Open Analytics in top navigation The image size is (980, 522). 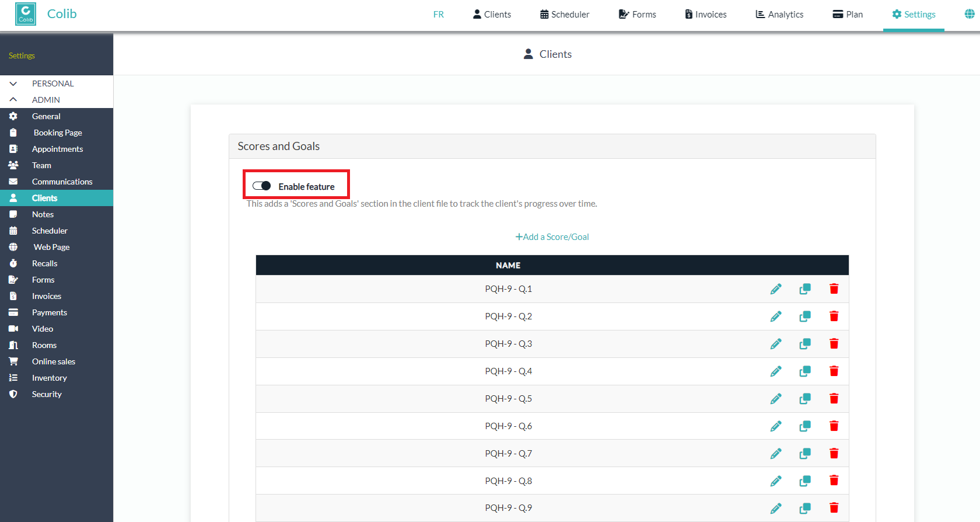coord(779,14)
